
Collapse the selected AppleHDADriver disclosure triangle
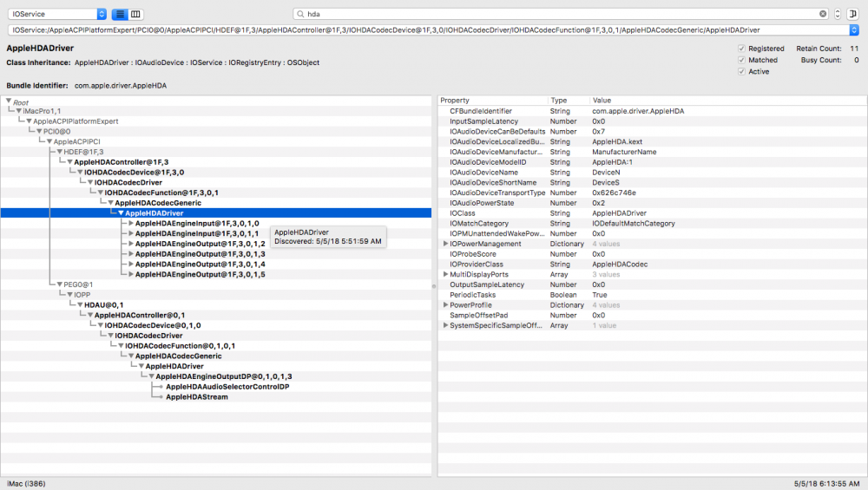(x=121, y=213)
